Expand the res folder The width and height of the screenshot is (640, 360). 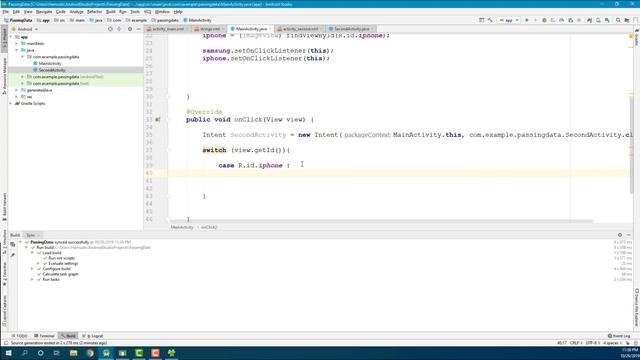click(x=17, y=97)
